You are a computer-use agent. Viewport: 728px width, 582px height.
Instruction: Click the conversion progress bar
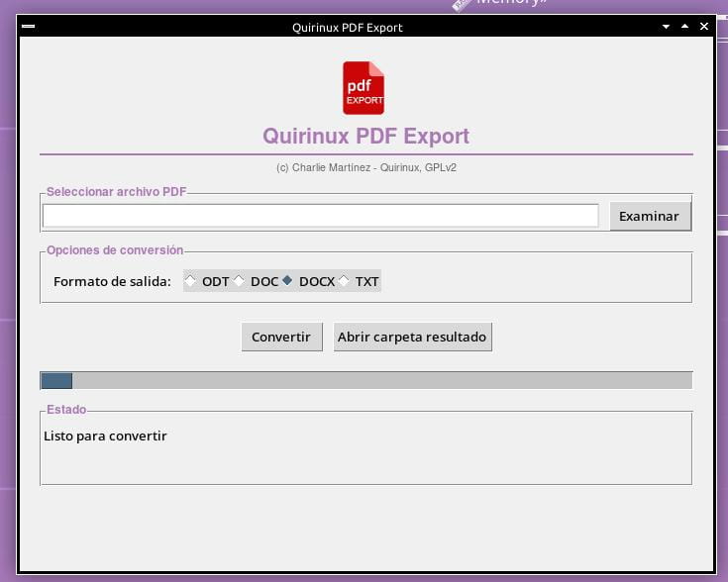tap(366, 380)
